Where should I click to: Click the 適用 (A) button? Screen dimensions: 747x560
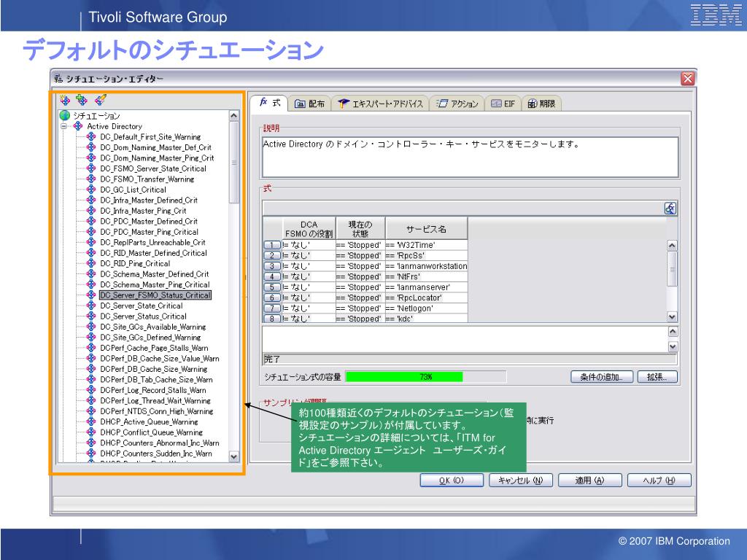click(589, 481)
